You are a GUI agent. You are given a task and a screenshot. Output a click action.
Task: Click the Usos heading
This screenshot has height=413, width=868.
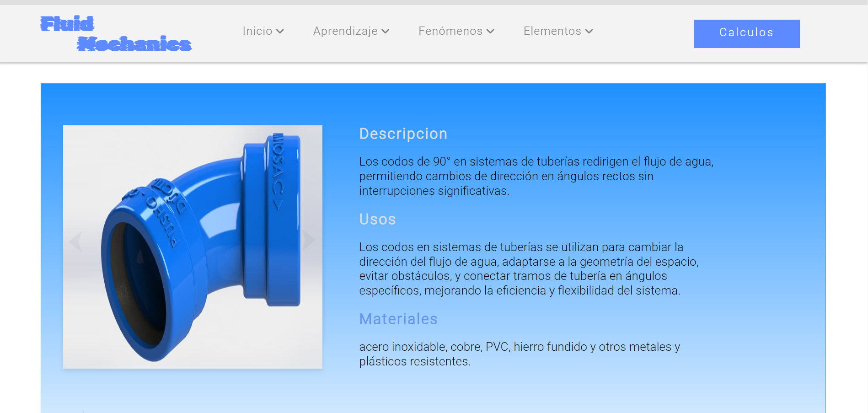[x=377, y=219]
